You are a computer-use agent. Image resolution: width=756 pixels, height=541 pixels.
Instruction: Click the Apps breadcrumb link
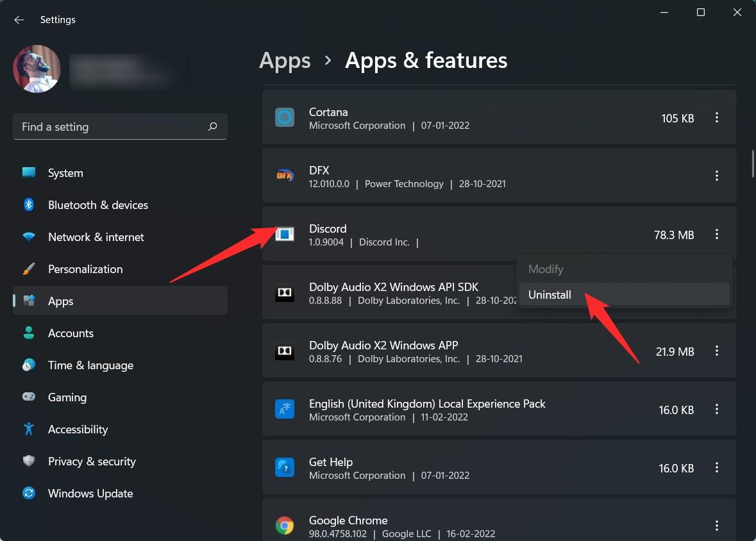point(285,61)
